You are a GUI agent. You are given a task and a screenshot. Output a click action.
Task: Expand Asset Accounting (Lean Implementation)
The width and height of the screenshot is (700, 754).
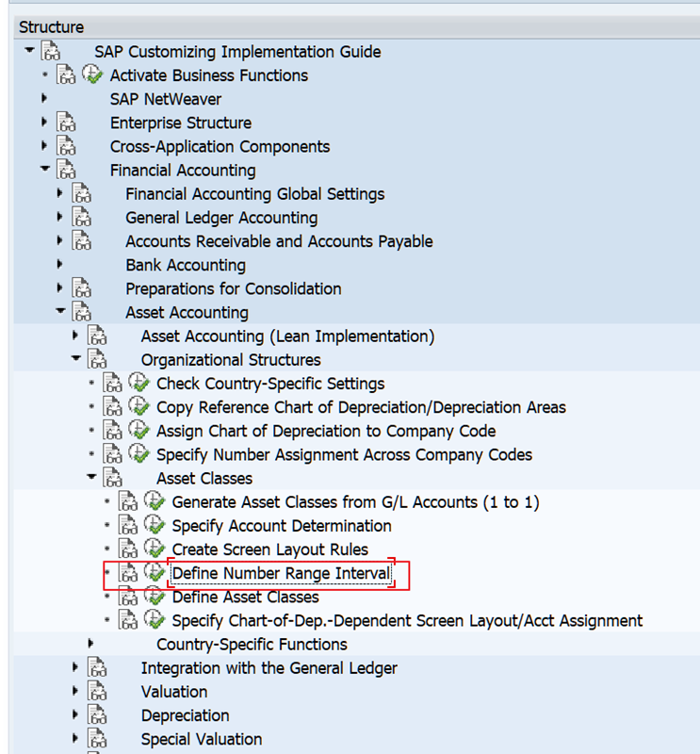(75, 336)
